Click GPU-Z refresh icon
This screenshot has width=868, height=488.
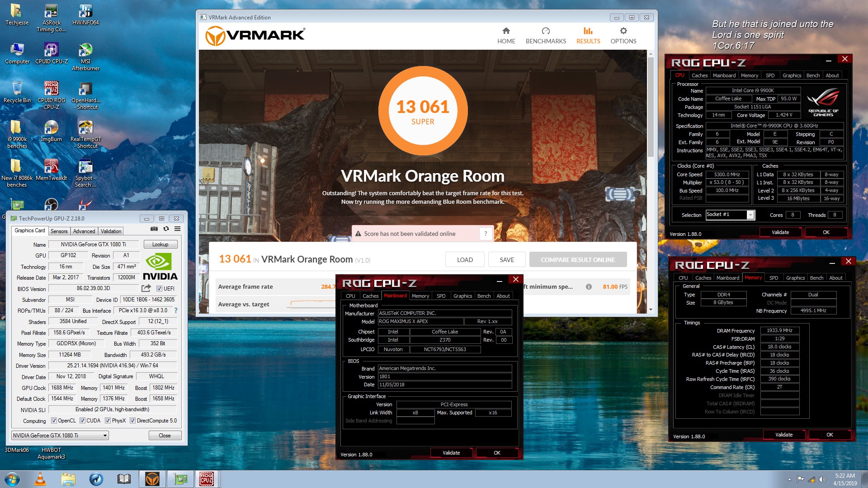[166, 229]
